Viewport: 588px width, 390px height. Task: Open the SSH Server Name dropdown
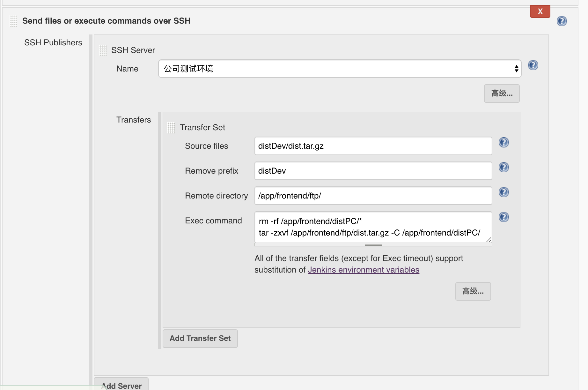point(340,69)
